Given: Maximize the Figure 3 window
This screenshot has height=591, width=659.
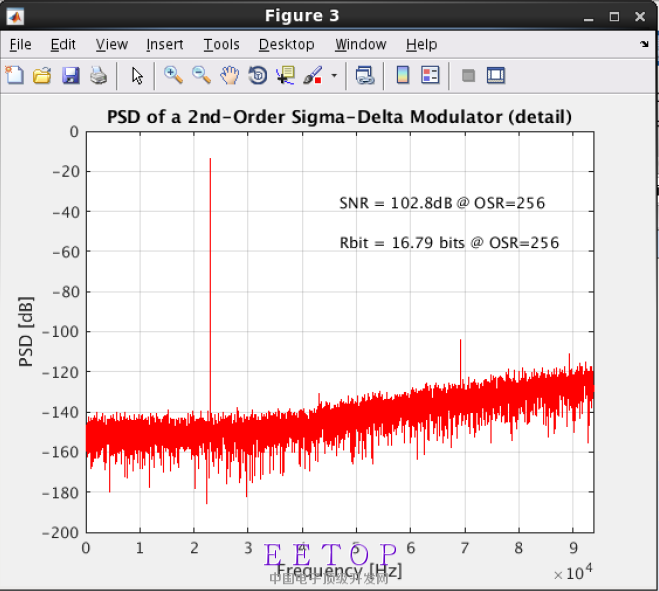Looking at the screenshot, I should [614, 17].
